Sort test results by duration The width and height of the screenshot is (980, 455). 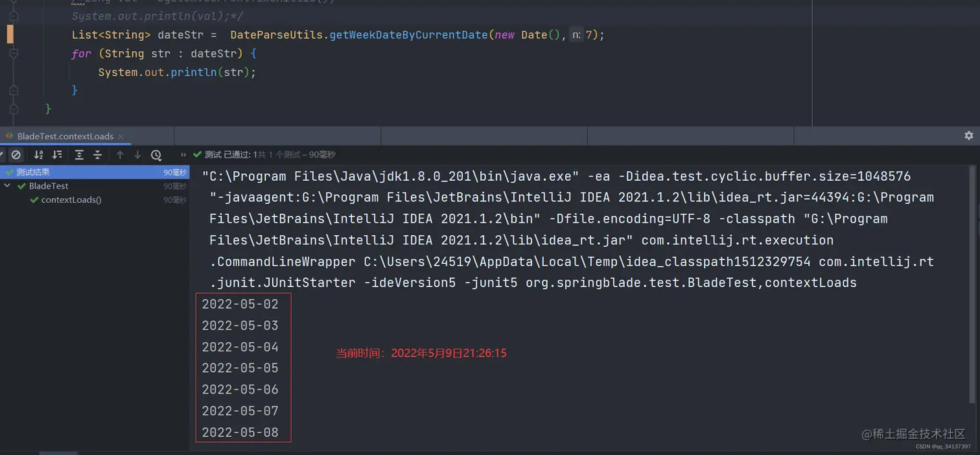click(x=57, y=155)
